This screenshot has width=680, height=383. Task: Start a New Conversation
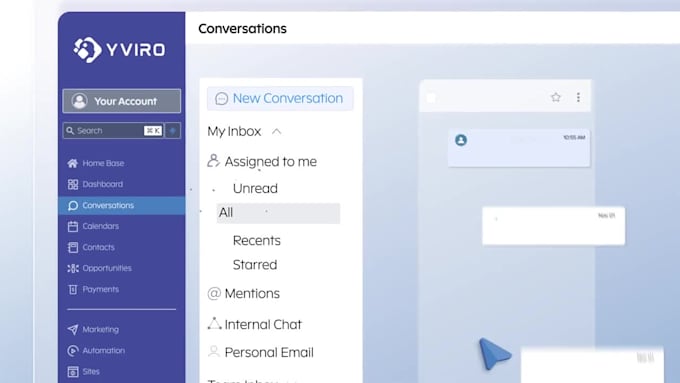click(x=280, y=98)
